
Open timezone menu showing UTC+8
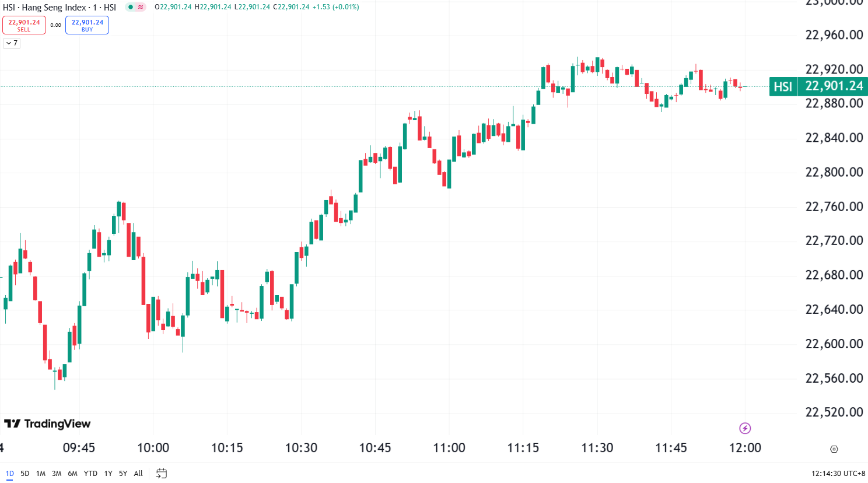(838, 473)
